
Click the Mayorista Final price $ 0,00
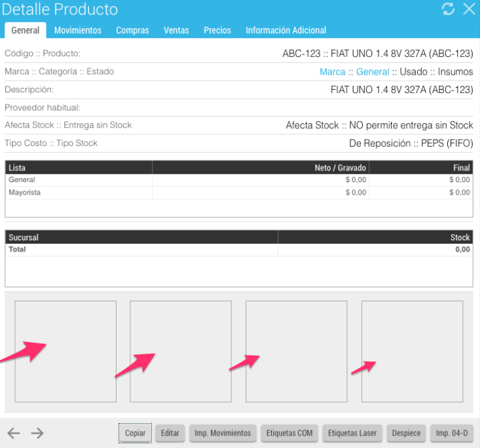click(x=460, y=193)
